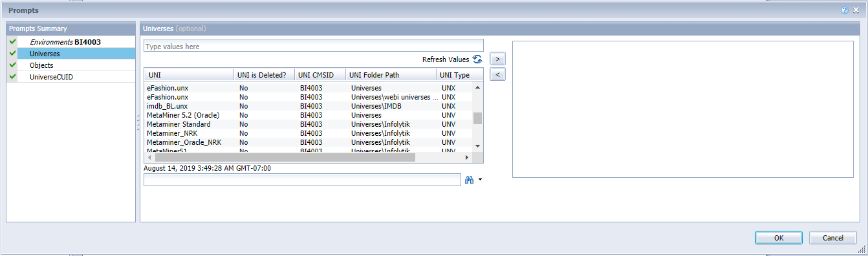The height and width of the screenshot is (256, 868).
Task: Click the green check beside Objects
Action: 12,65
